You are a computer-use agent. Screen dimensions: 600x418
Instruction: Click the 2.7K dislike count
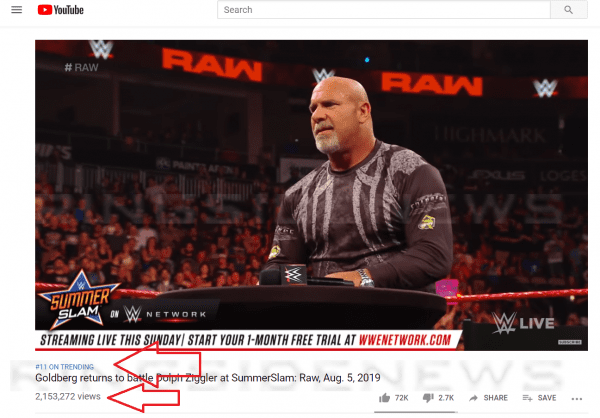click(446, 398)
